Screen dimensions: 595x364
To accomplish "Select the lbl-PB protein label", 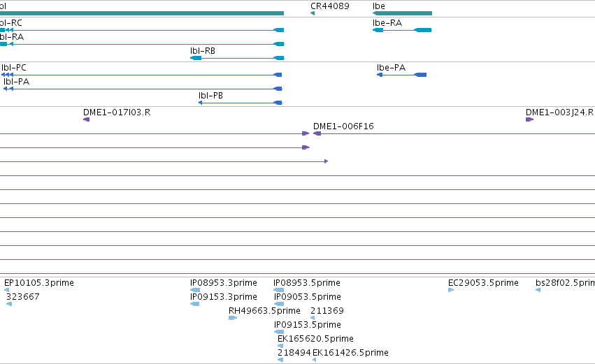I will pos(210,96).
